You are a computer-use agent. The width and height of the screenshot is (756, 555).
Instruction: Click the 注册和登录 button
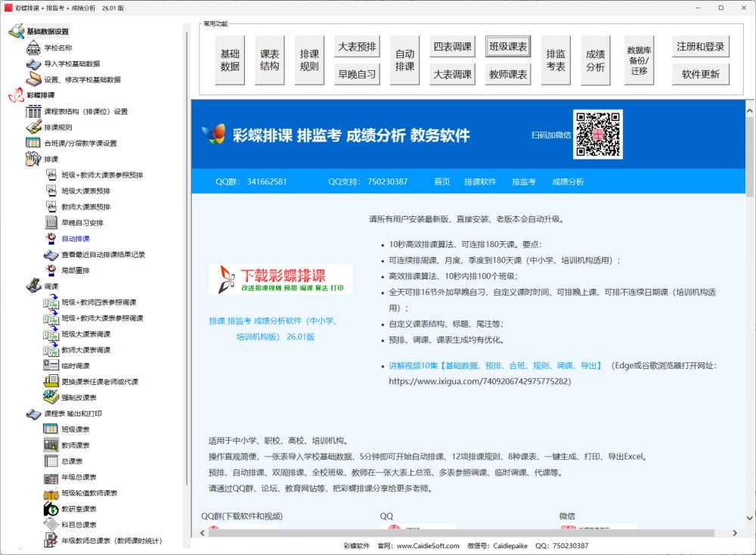point(700,46)
